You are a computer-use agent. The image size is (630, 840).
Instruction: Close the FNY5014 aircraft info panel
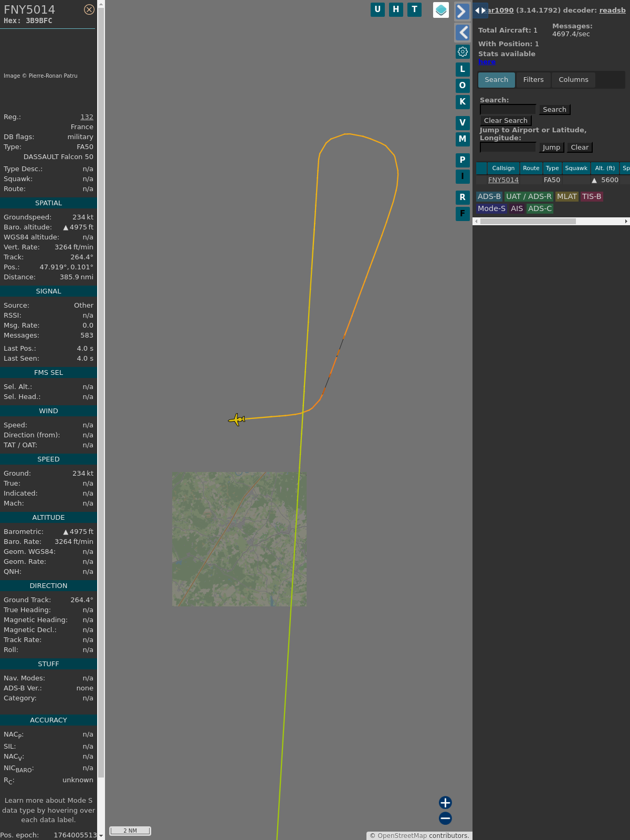pyautogui.click(x=89, y=9)
